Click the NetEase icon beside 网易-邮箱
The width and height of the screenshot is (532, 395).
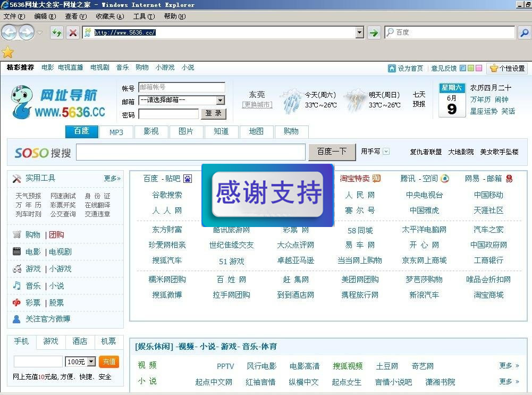(509, 179)
